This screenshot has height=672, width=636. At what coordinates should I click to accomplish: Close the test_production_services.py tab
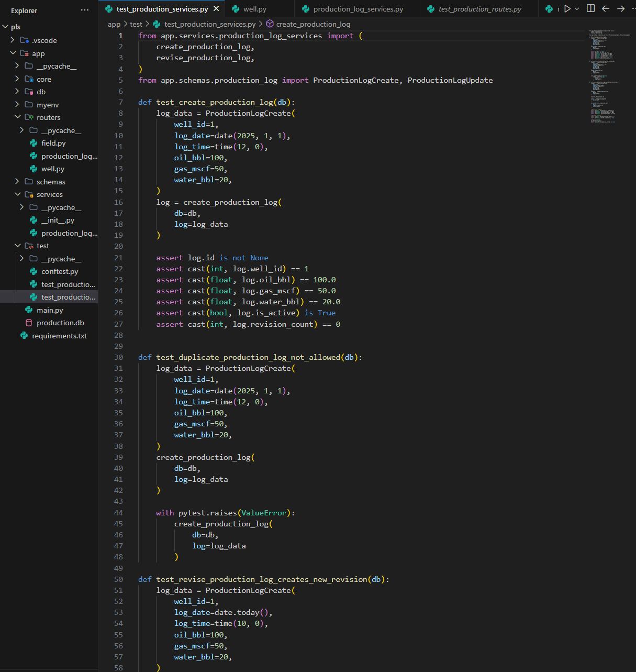pyautogui.click(x=216, y=8)
